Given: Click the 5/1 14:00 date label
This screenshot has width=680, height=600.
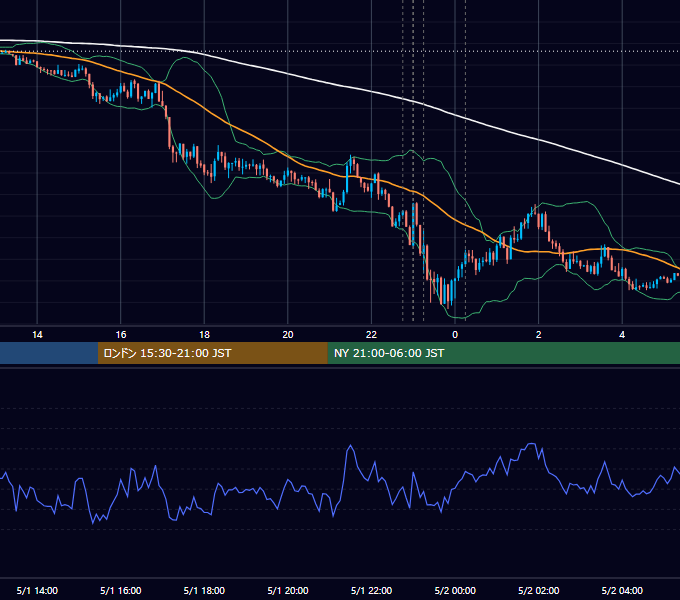Looking at the screenshot, I should click(37, 590).
